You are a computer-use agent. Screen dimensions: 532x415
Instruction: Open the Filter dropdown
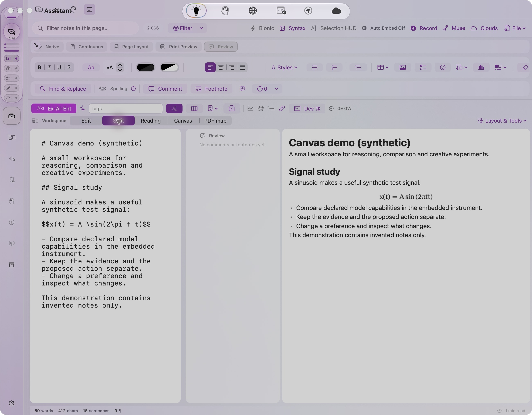pyautogui.click(x=187, y=28)
